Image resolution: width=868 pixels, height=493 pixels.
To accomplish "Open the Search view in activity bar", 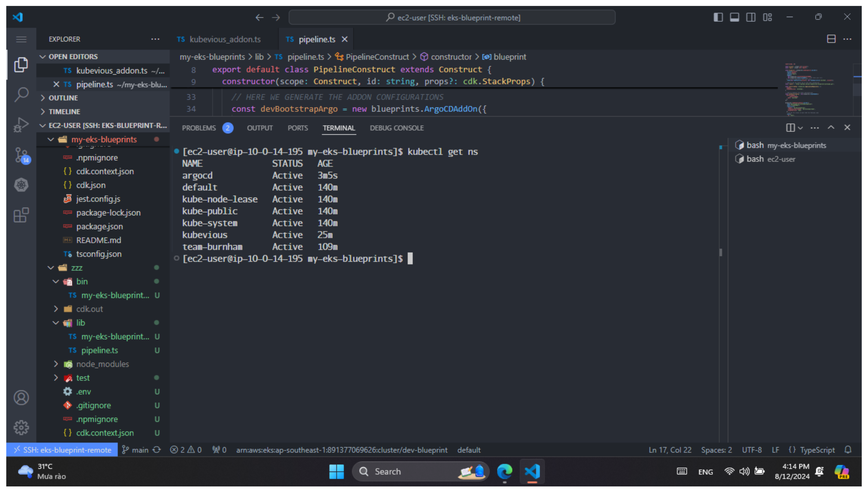I will click(x=21, y=94).
